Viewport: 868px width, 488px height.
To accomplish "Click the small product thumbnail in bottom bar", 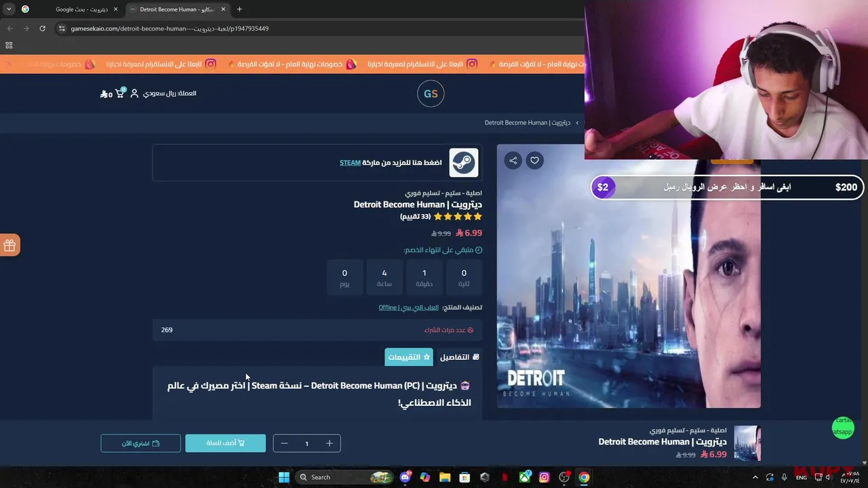I will 747,443.
